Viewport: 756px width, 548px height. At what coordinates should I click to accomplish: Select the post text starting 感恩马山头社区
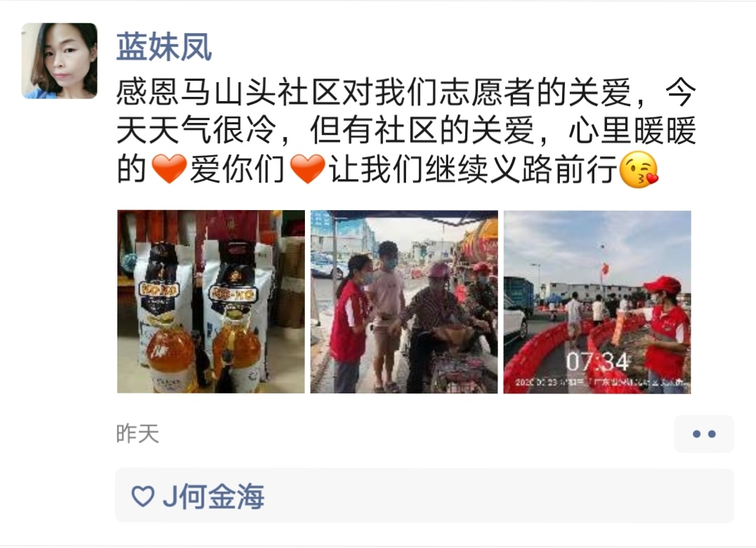point(406,131)
